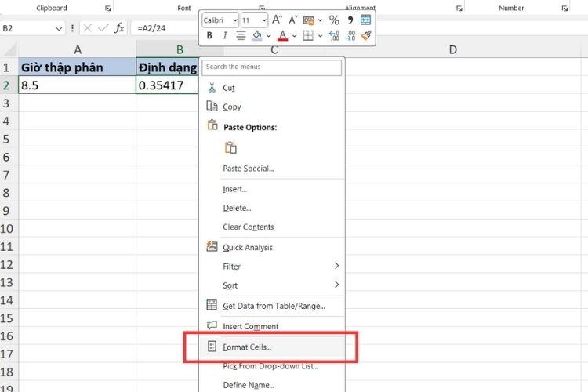Click the Paste option clipboard icon

pos(230,147)
